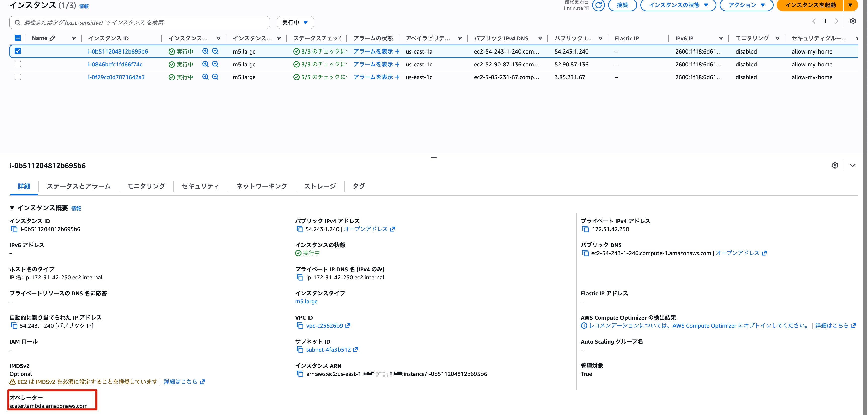Screen dimensions: 868x415
Task: Copy the instance ARN value
Action: (300, 374)
